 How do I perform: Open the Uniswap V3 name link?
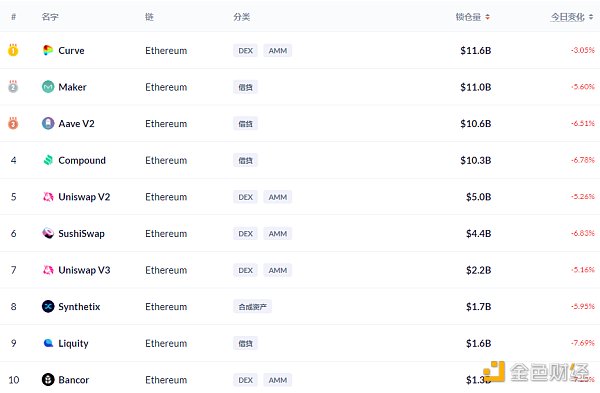pos(84,270)
